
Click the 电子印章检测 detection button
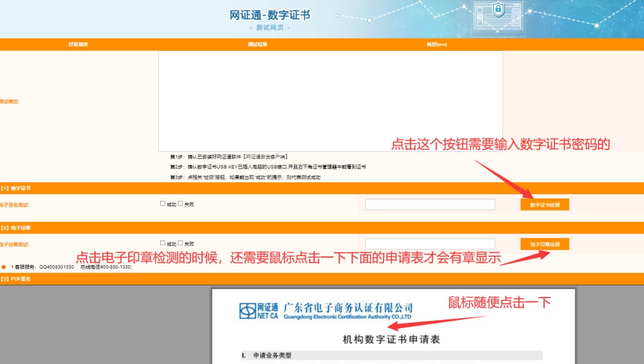(544, 244)
